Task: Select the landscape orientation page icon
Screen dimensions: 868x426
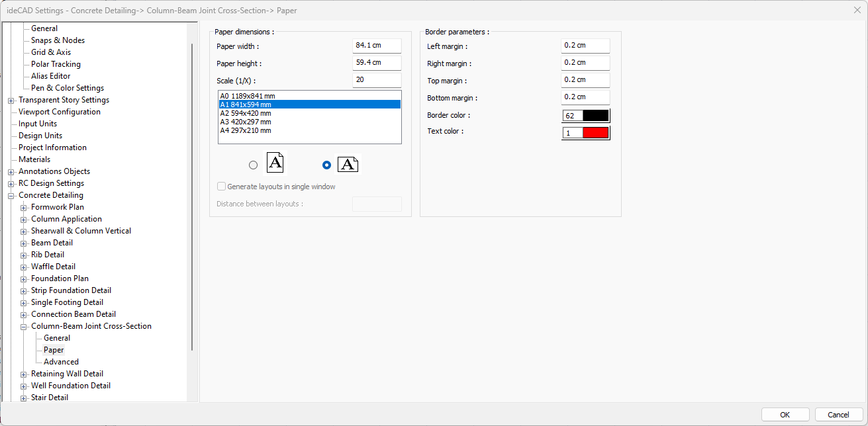Action: 348,165
